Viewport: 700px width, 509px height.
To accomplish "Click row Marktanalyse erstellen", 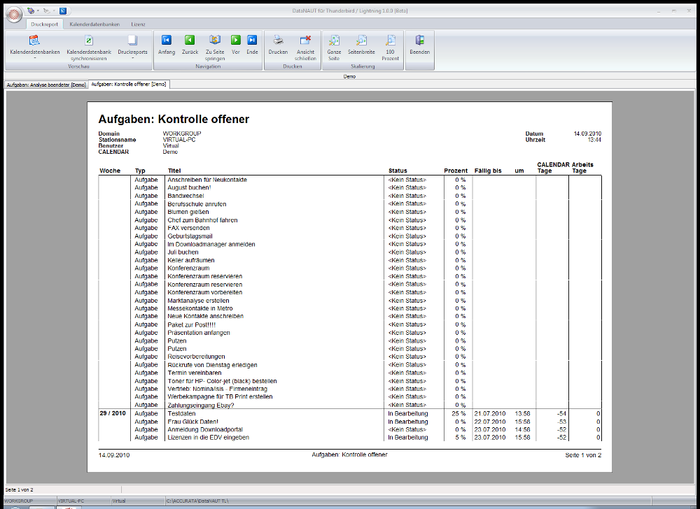I will pyautogui.click(x=350, y=300).
